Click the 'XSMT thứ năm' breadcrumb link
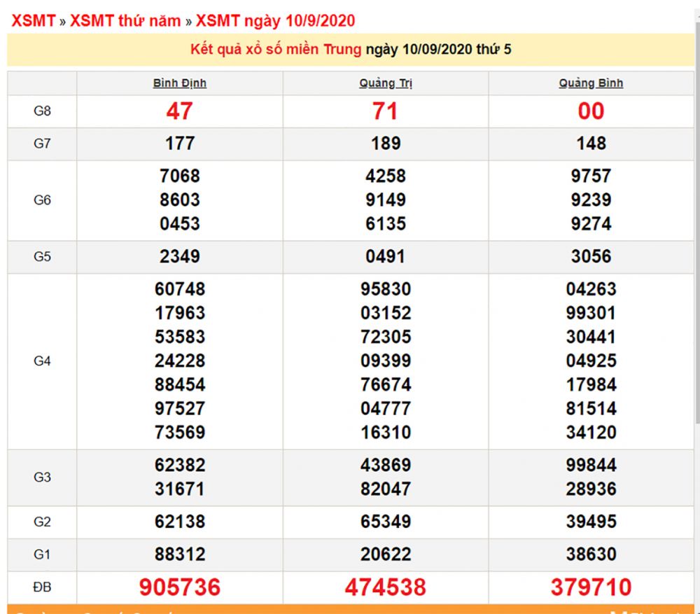This screenshot has height=614, width=700. click(x=125, y=20)
